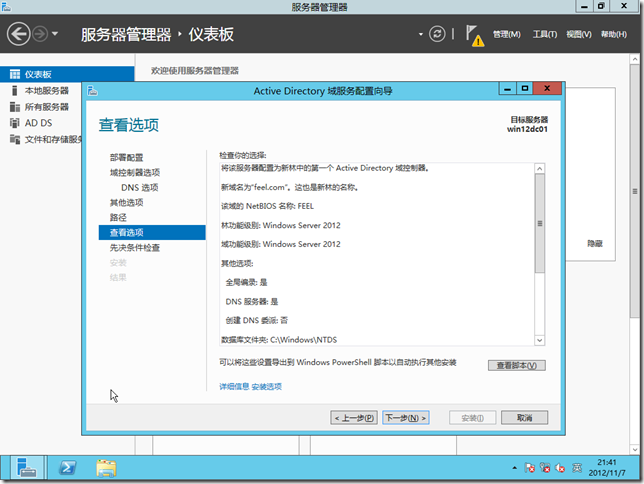
Task: Click the Action Center flag tray icon
Action: tap(529, 468)
